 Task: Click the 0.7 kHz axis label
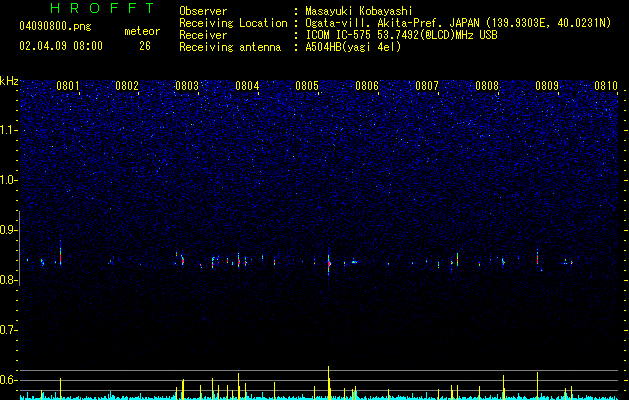[8, 330]
